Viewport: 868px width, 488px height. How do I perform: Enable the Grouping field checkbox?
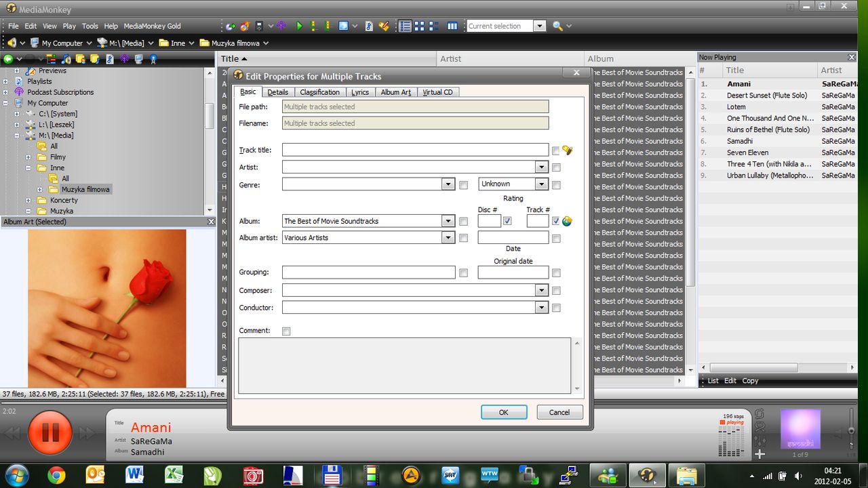464,273
